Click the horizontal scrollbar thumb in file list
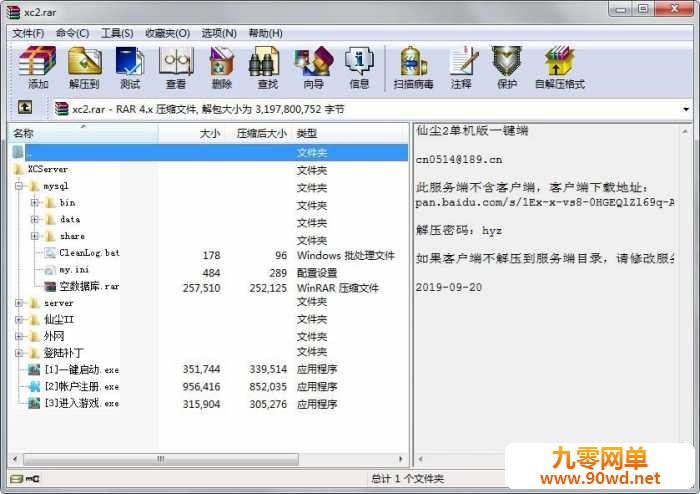 161,459
